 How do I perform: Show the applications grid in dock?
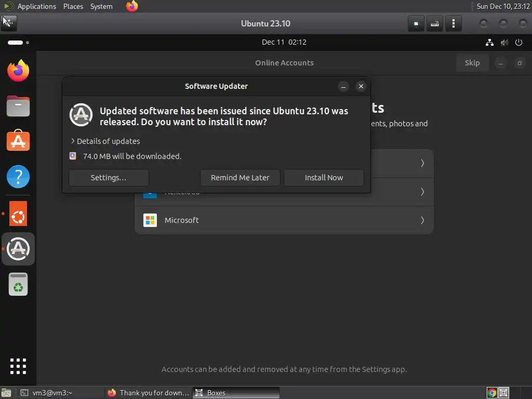coord(18,366)
